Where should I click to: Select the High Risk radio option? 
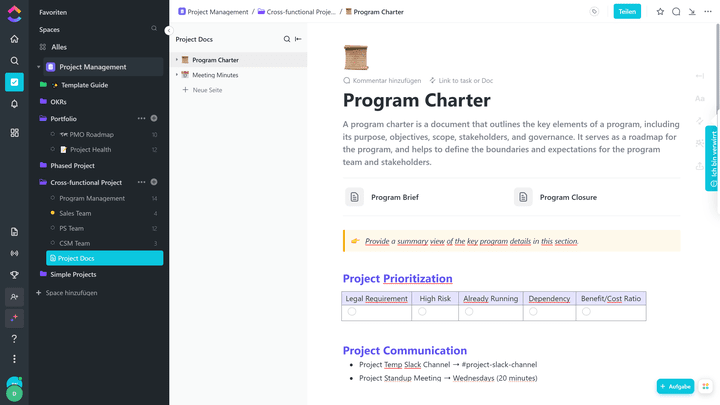[422, 312]
